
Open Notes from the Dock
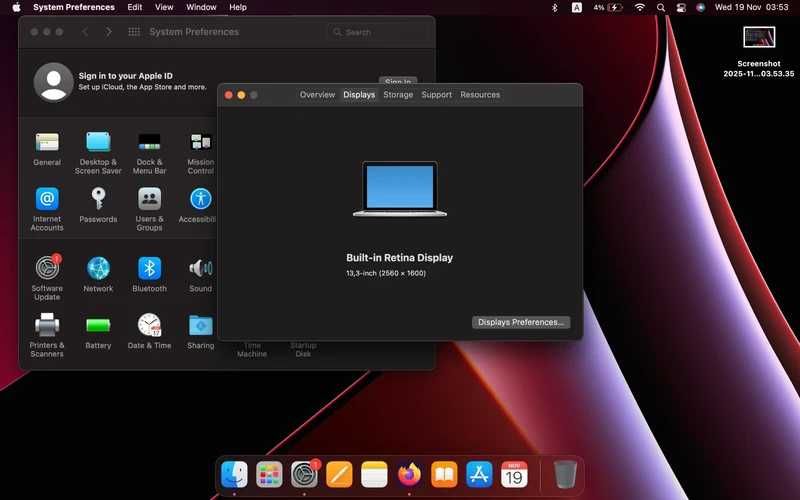[374, 474]
